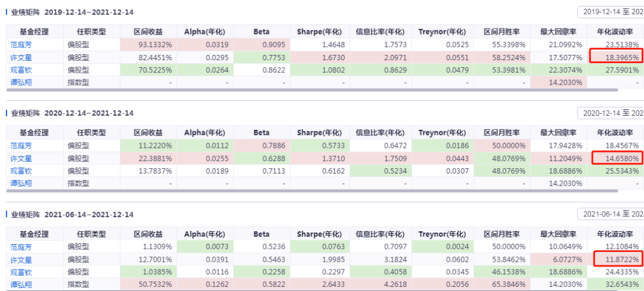Open 许文星 link in the 2019-12-14 table
The image size is (644, 291).
coord(20,57)
